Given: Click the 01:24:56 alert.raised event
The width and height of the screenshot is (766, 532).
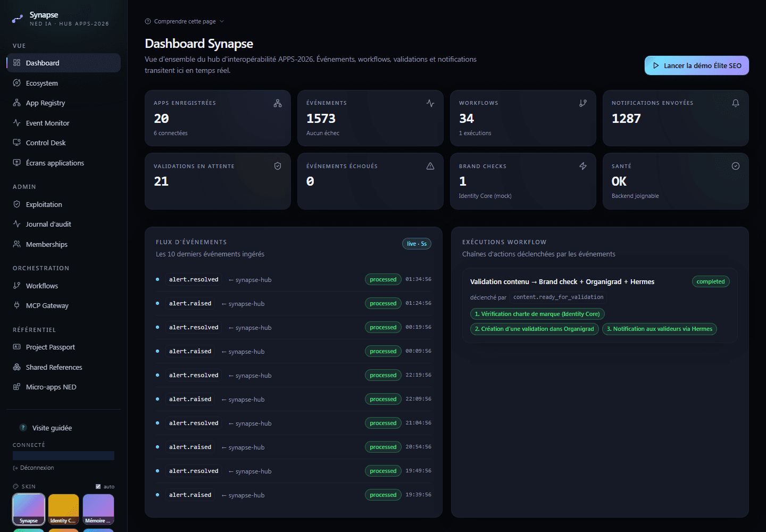Looking at the screenshot, I should pyautogui.click(x=294, y=303).
